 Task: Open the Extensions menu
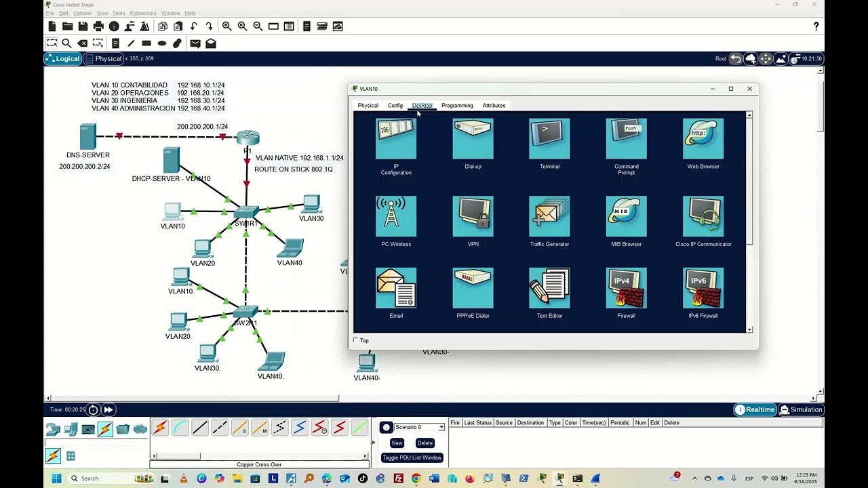click(142, 14)
